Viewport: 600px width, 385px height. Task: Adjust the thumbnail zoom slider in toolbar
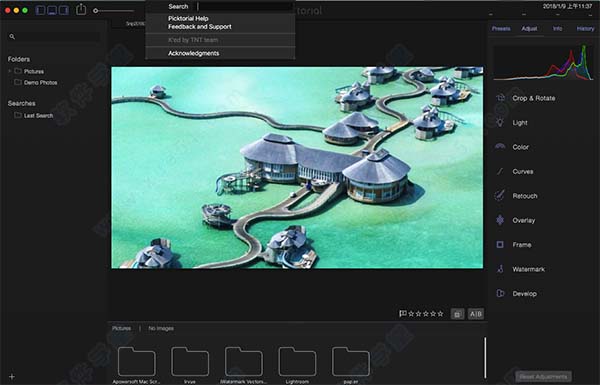tap(114, 11)
